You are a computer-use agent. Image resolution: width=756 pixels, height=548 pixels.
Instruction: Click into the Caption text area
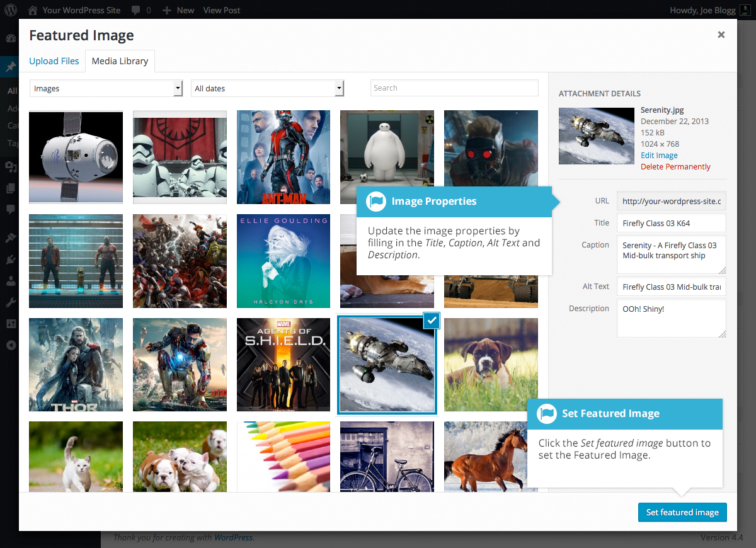coord(672,254)
